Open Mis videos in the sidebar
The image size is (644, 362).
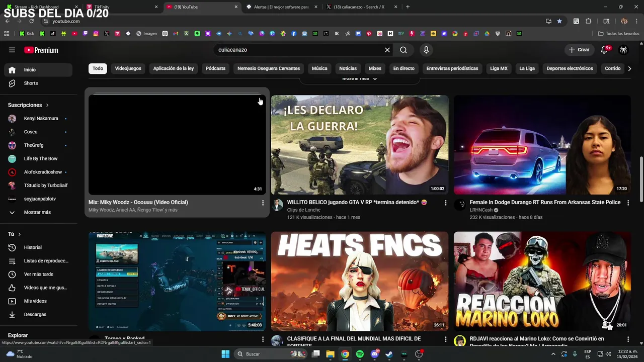click(38, 301)
